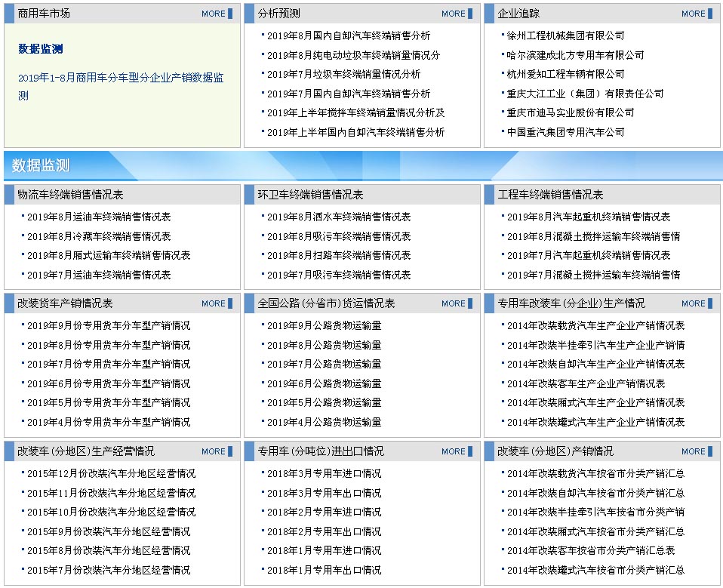Open 2018年3月专用车进口情况 link
The height and width of the screenshot is (588, 723).
pos(324,474)
